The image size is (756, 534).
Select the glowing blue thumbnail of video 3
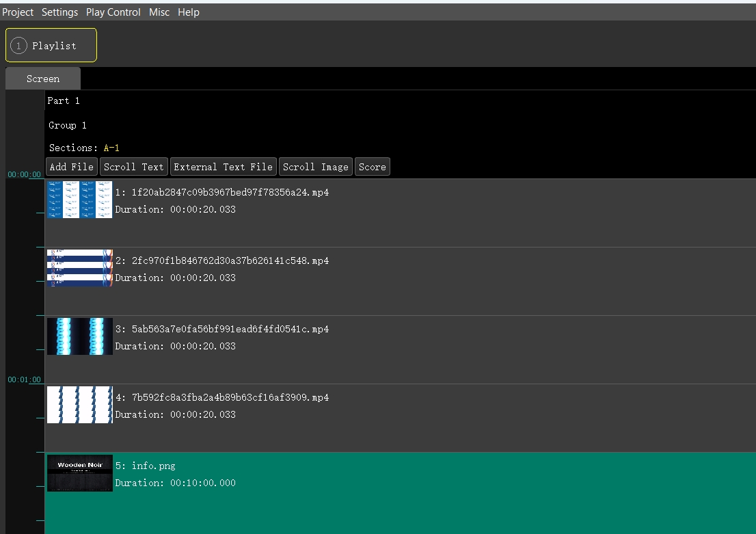point(79,336)
